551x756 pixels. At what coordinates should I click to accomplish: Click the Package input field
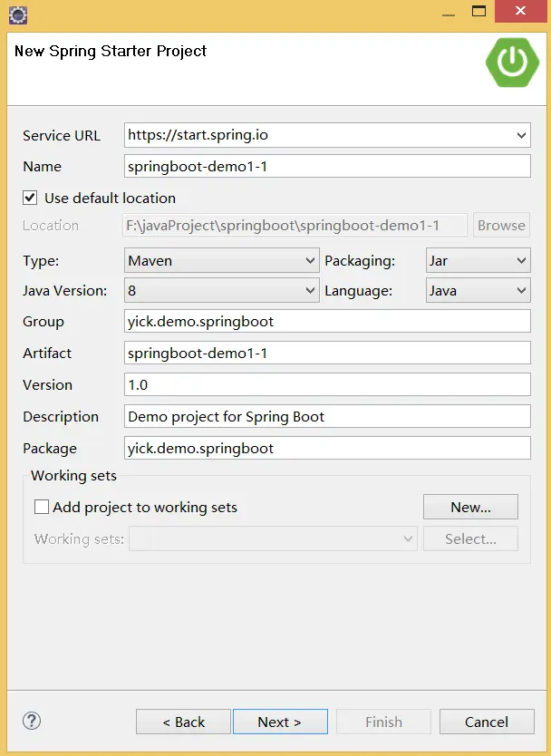(327, 449)
